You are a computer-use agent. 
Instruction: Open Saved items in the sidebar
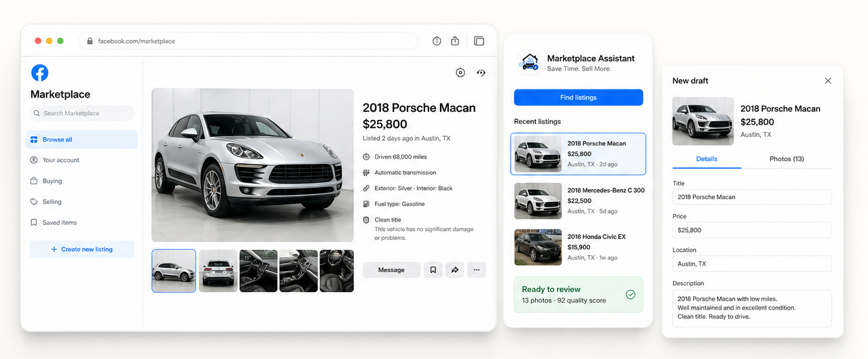click(x=82, y=222)
